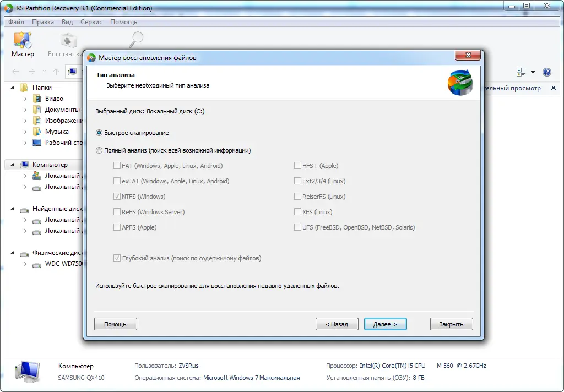The height and width of the screenshot is (392, 564).
Task: Collapse the Компьютер tree node
Action: (12, 165)
